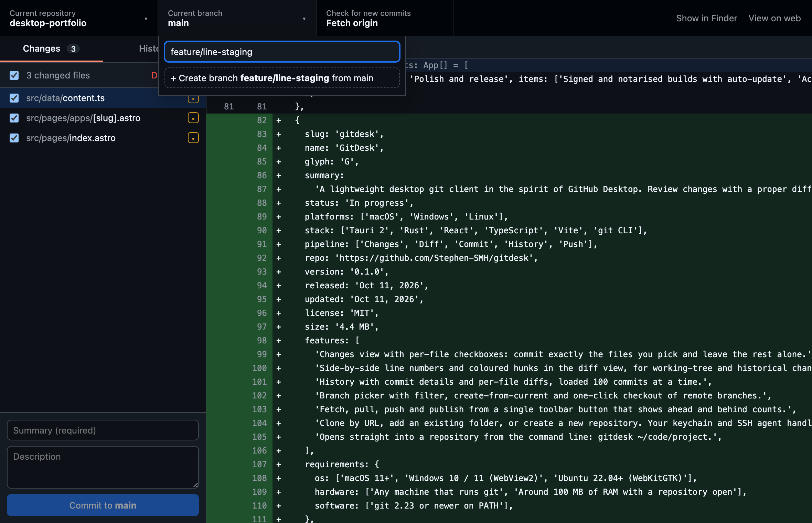Uncheck src/pages/apps/[slug].astro checkbox
This screenshot has height=523, width=812.
click(14, 118)
